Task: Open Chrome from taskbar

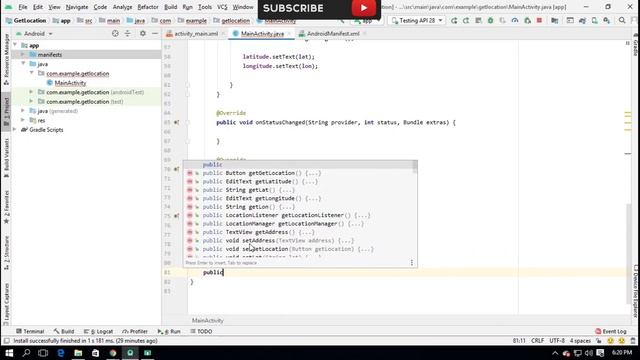Action: pyautogui.click(x=113, y=353)
